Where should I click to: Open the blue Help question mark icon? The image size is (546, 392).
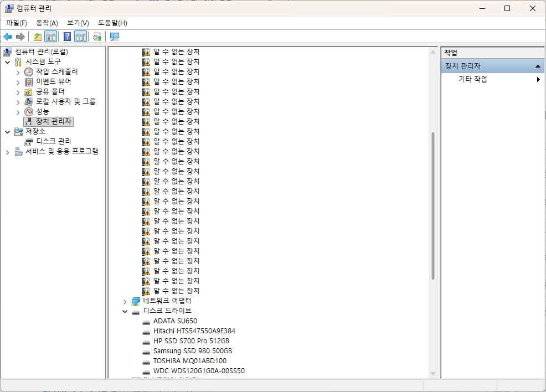68,37
